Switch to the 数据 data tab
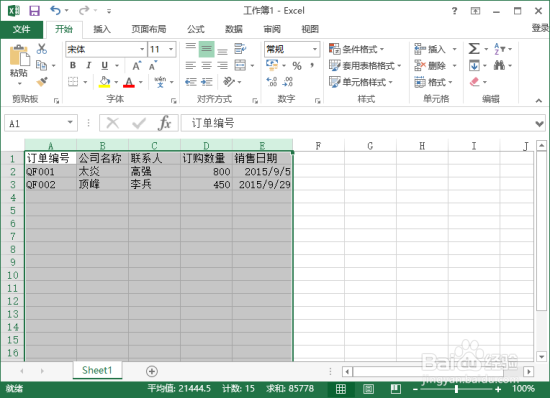 click(234, 29)
